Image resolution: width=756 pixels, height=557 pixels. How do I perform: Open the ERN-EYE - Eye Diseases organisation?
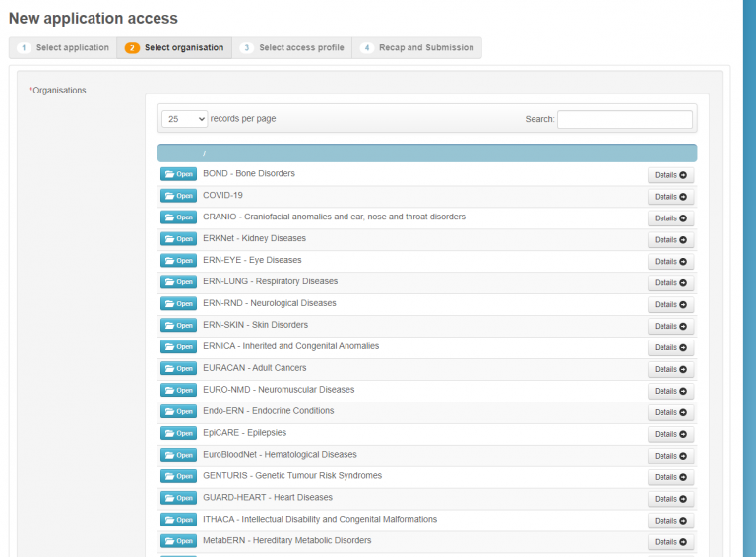click(178, 261)
